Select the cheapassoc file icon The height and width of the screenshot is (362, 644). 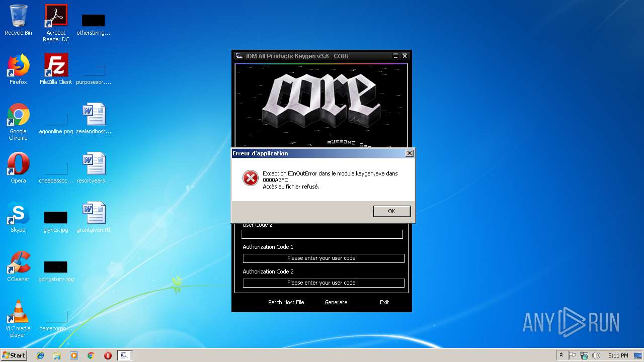(x=56, y=173)
